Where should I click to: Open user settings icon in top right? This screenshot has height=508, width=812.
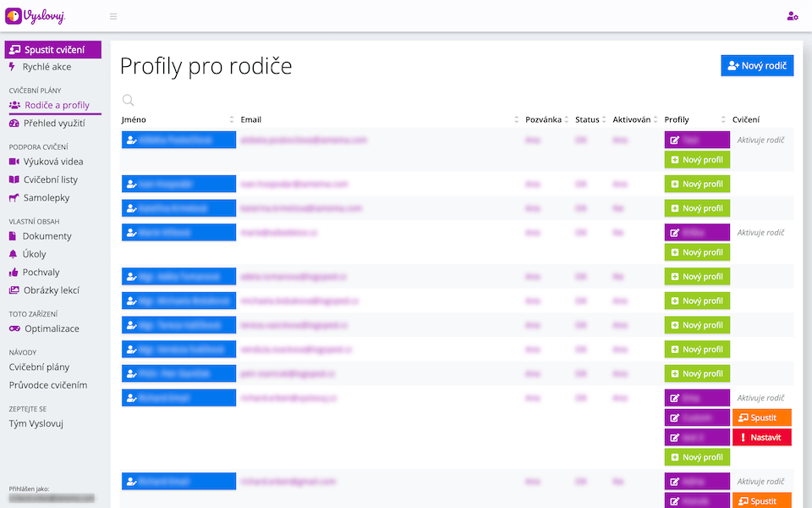pyautogui.click(x=792, y=16)
